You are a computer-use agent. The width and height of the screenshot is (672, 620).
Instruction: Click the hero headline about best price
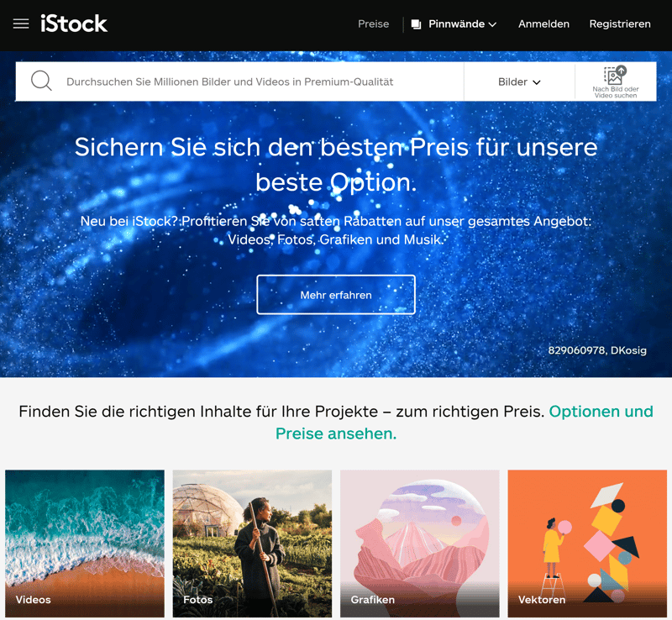tap(336, 165)
